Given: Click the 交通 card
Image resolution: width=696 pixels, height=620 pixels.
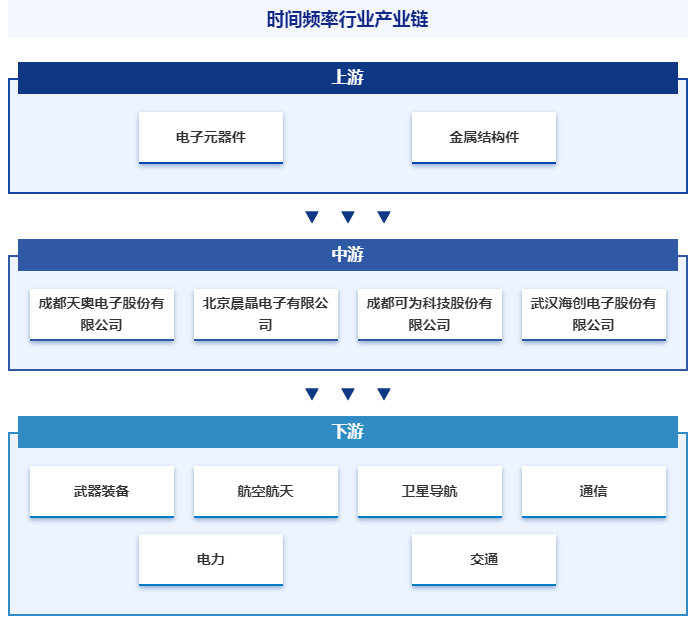Looking at the screenshot, I should (484, 560).
